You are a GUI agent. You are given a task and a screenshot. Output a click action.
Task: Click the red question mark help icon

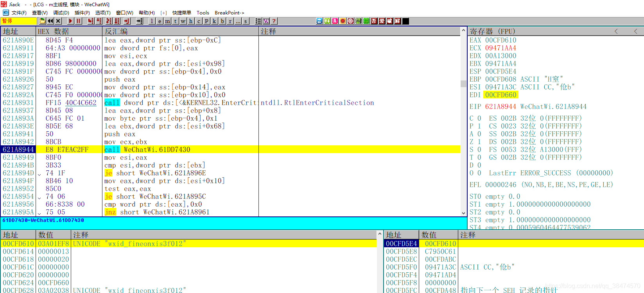click(x=274, y=21)
